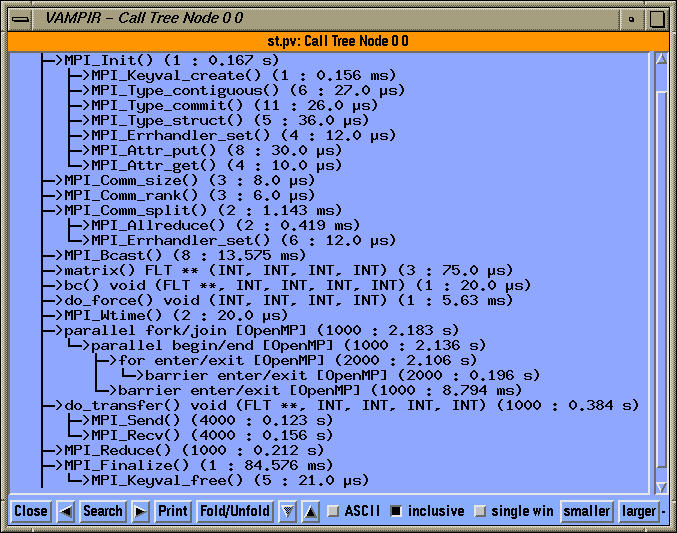This screenshot has width=677, height=533.
Task: Click the unfold-up triangle next to Fold/Unfold
Action: pyautogui.click(x=310, y=511)
